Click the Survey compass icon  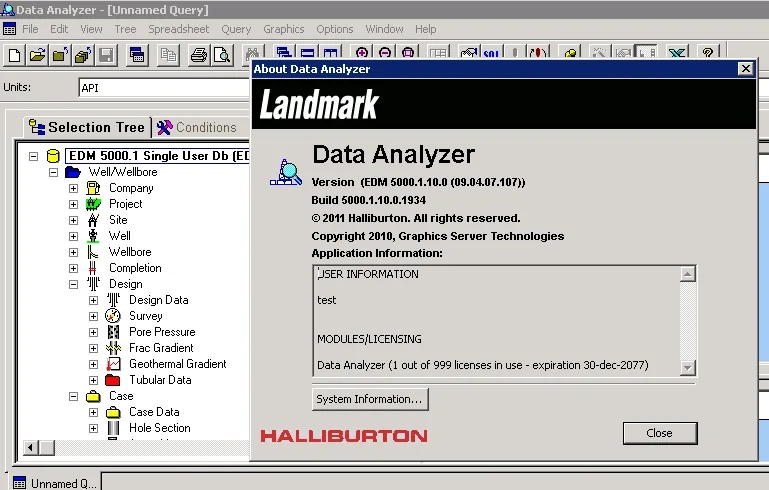point(113,316)
